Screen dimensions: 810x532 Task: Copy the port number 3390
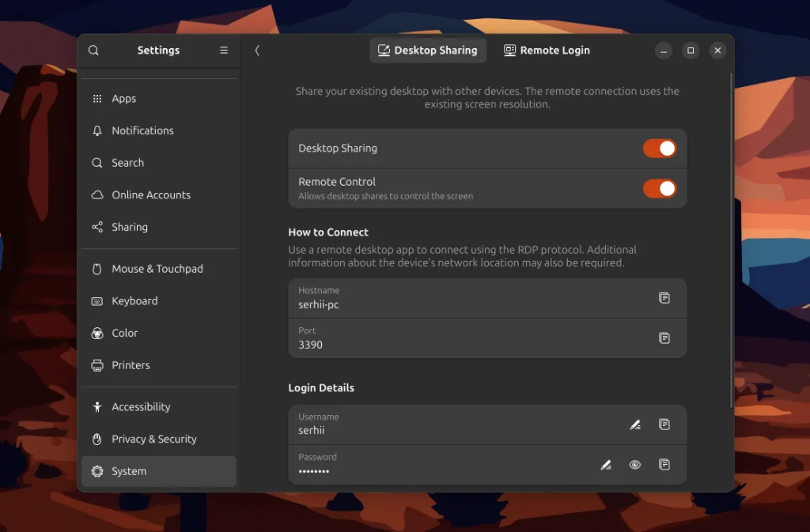click(665, 338)
